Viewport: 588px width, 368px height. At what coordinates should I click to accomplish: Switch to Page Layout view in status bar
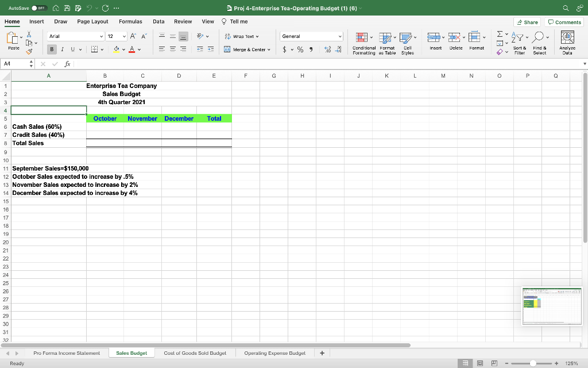click(x=480, y=363)
